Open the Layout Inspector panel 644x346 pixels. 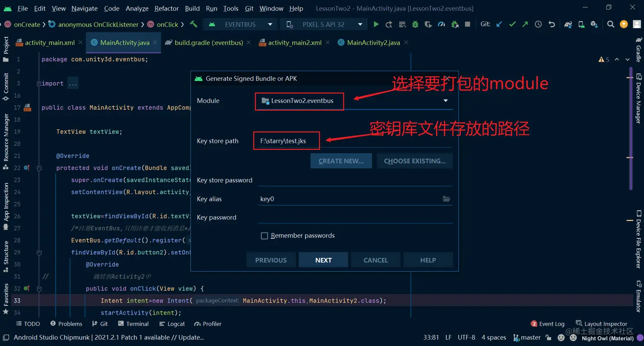(601, 324)
